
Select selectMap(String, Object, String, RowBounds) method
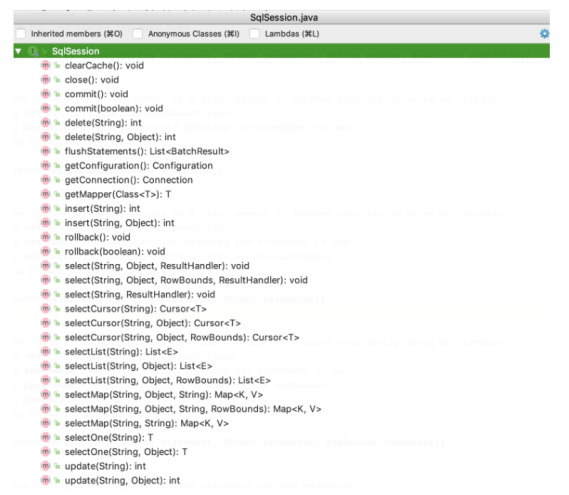pyautogui.click(x=193, y=409)
